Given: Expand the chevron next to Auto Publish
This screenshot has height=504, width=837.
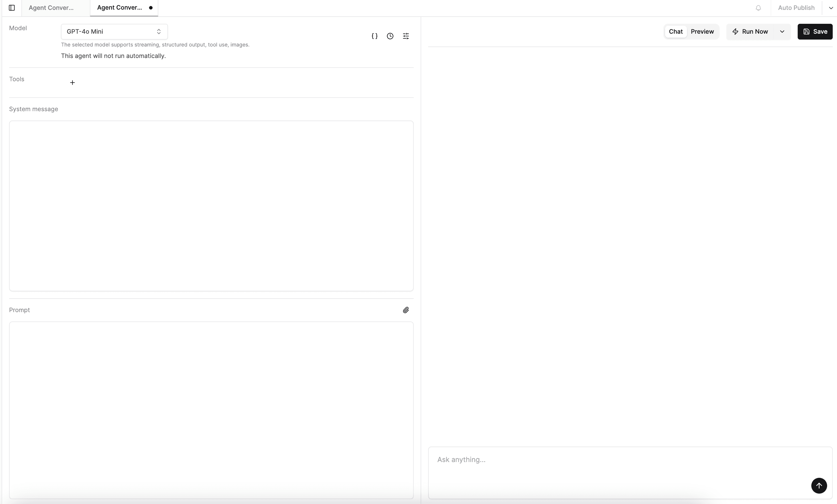Looking at the screenshot, I should 831,8.
